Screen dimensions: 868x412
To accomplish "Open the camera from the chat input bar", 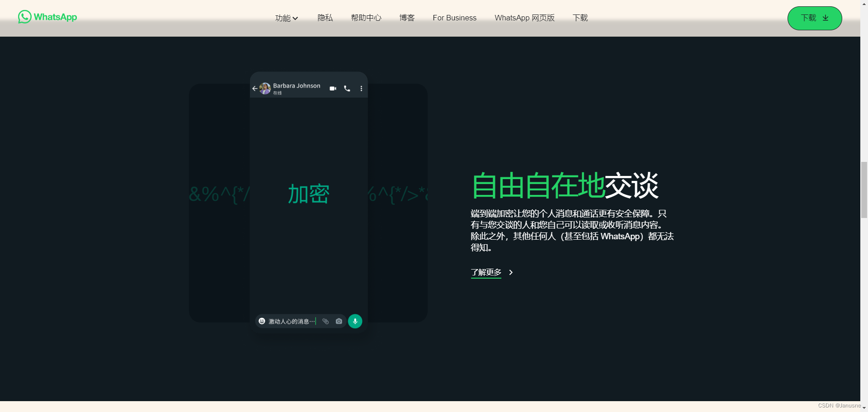I will click(339, 321).
